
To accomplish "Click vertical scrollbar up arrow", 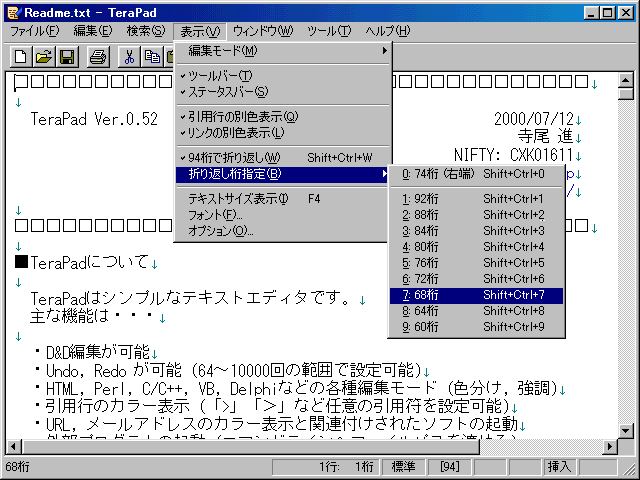I will tap(626, 81).
